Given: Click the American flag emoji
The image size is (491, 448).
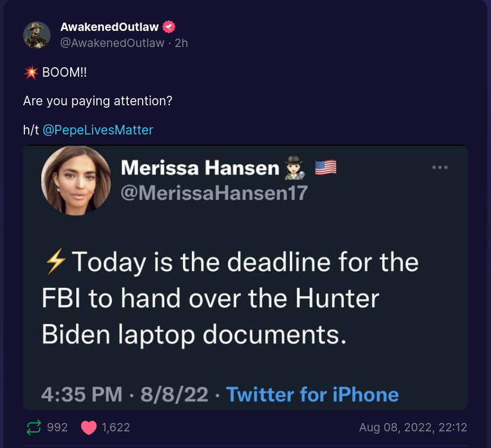Looking at the screenshot, I should [x=325, y=168].
